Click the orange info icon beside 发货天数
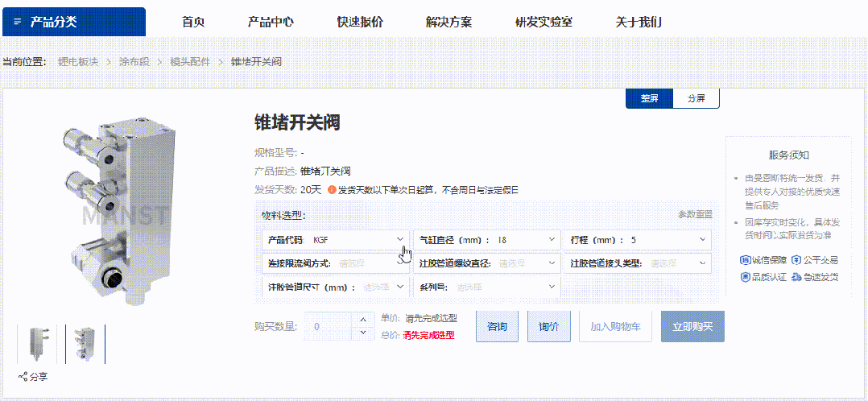Image resolution: width=868 pixels, height=401 pixels. [332, 190]
